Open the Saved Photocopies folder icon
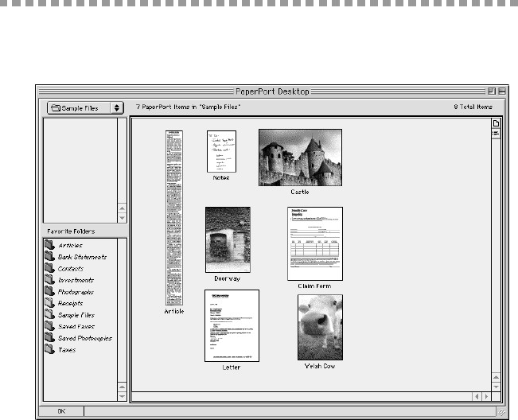Screen dimensions: 518x420 [x=50, y=337]
